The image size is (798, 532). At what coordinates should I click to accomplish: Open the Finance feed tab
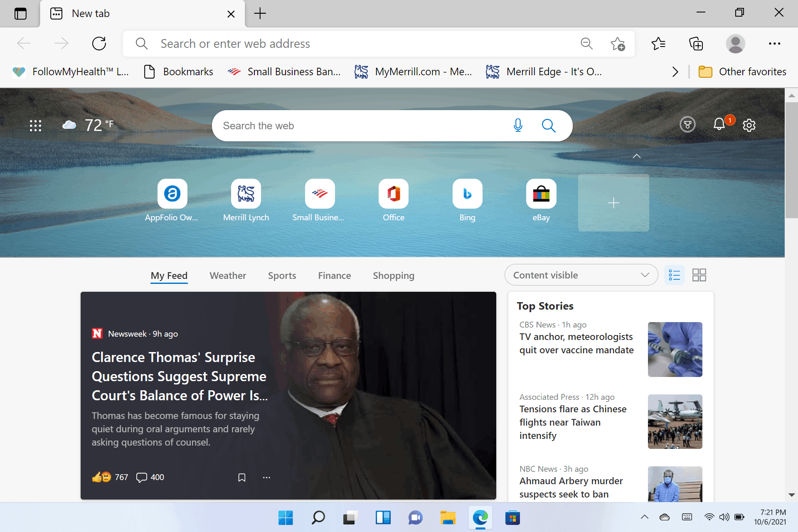(x=334, y=276)
